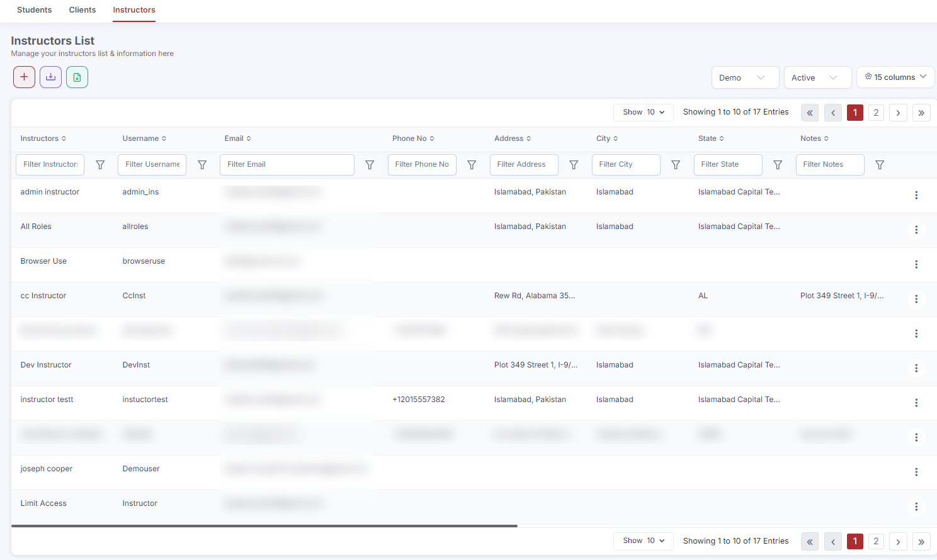Open row actions for joseph cooper
The image size is (937, 560).
916,472
